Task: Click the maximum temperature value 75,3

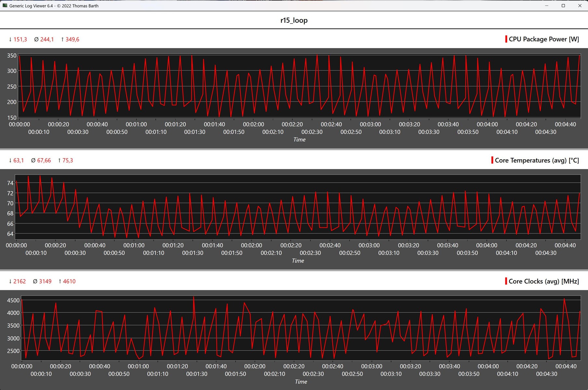Action: [68, 160]
